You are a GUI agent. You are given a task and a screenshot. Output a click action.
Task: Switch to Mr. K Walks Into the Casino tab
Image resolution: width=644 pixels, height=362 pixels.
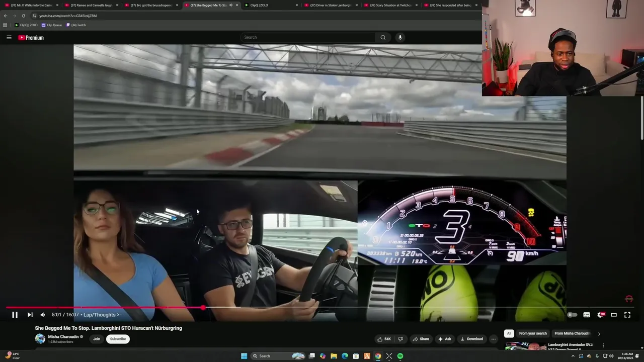point(32,5)
